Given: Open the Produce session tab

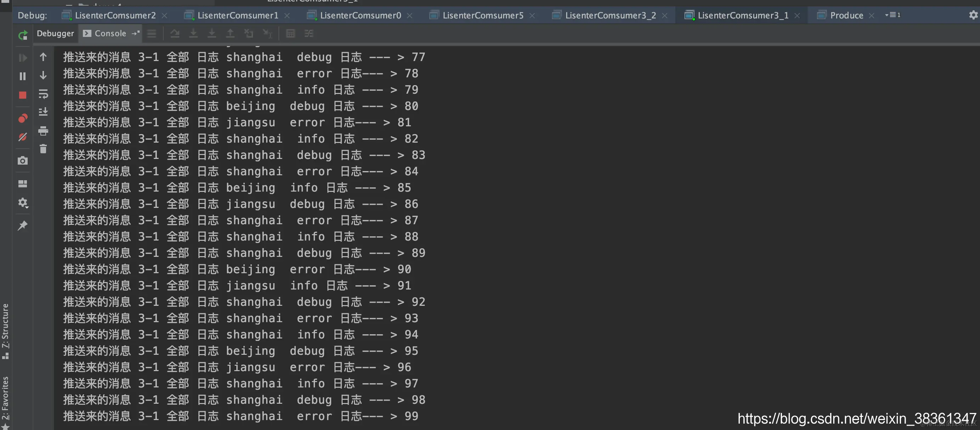Looking at the screenshot, I should click(x=846, y=16).
